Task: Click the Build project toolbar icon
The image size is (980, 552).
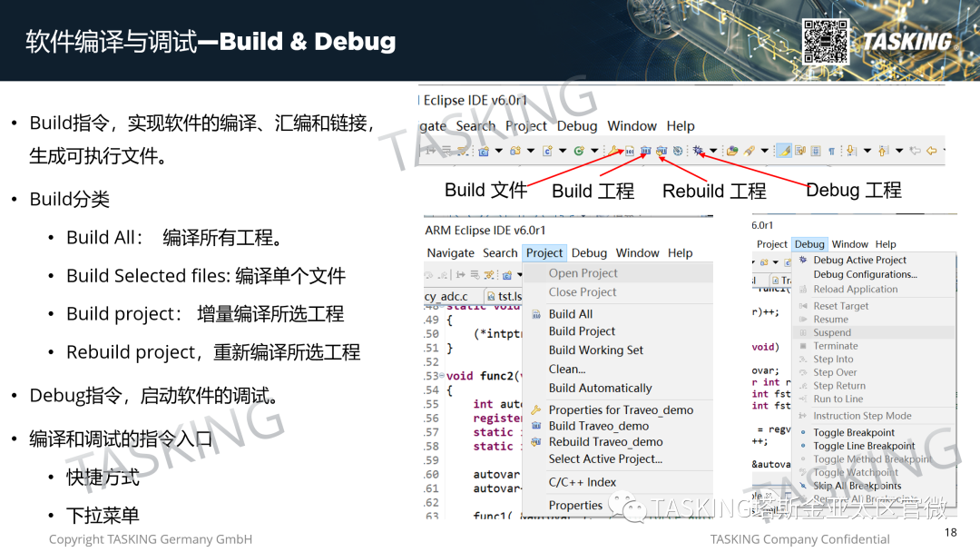Action: click(x=646, y=151)
